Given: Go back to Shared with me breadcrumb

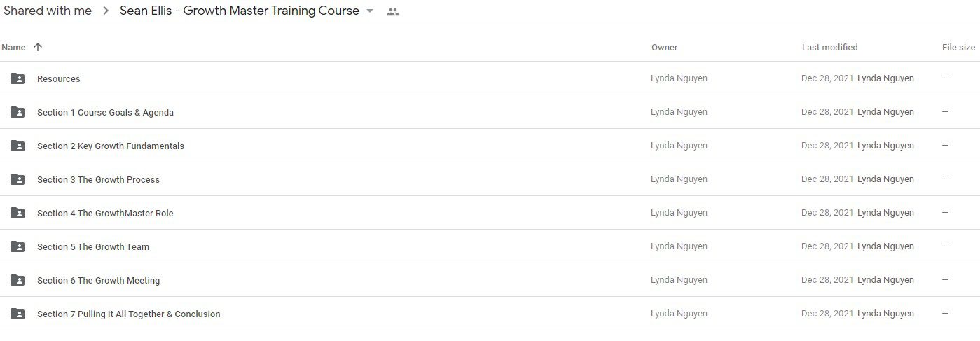Looking at the screenshot, I should click(48, 11).
